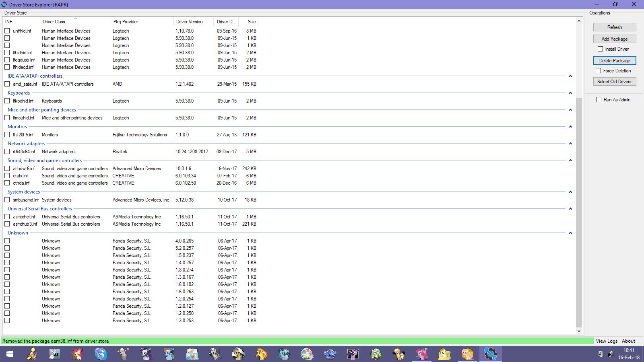
Task: Tick the checkbox for Panda Security version 4.0.0.265
Action: (7, 241)
